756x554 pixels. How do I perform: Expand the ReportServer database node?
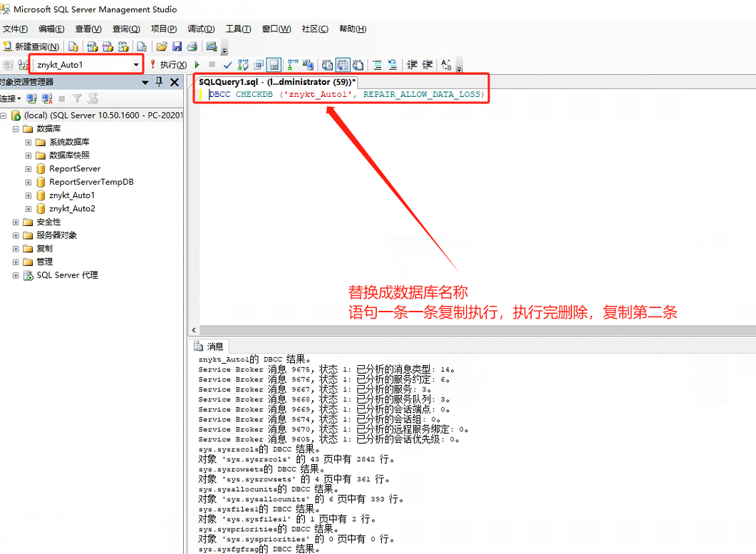(x=29, y=169)
